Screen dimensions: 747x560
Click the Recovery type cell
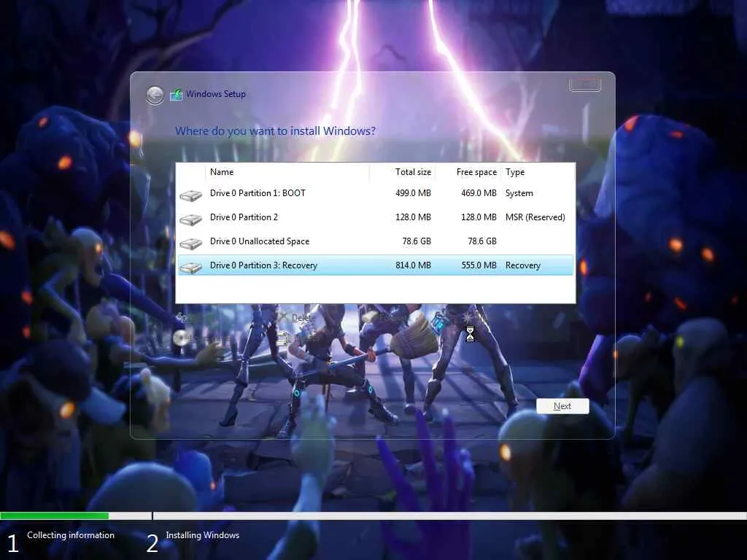click(x=522, y=265)
